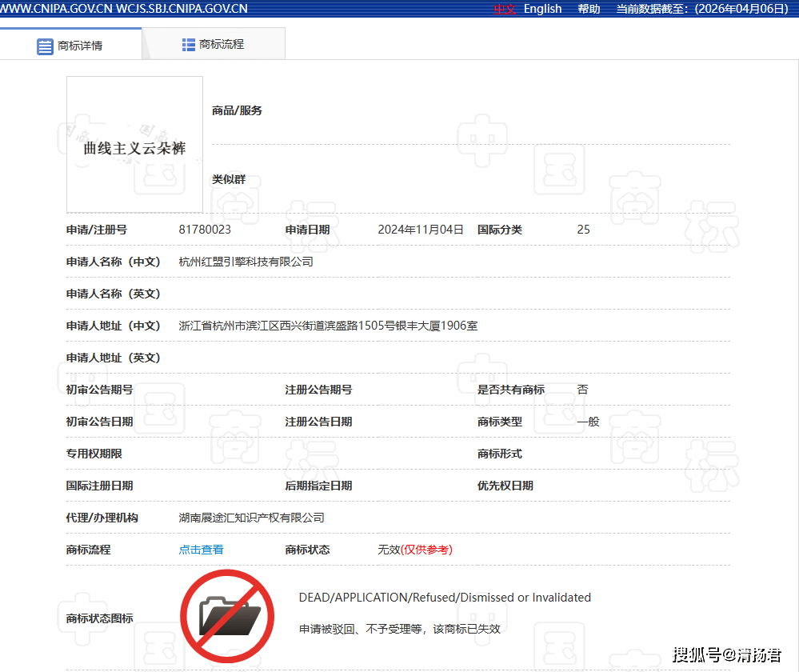Click the 无效(仅供参考) trademark status text
The image size is (799, 672).
pos(415,550)
